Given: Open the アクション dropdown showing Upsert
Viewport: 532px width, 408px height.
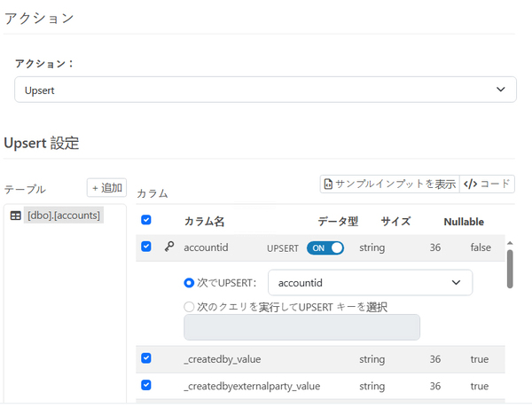Looking at the screenshot, I should [265, 90].
